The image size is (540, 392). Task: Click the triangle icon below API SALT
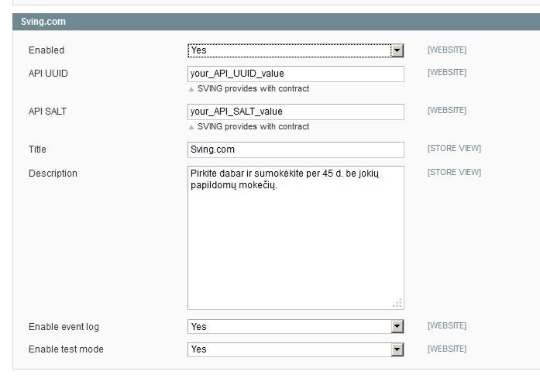[x=191, y=127]
